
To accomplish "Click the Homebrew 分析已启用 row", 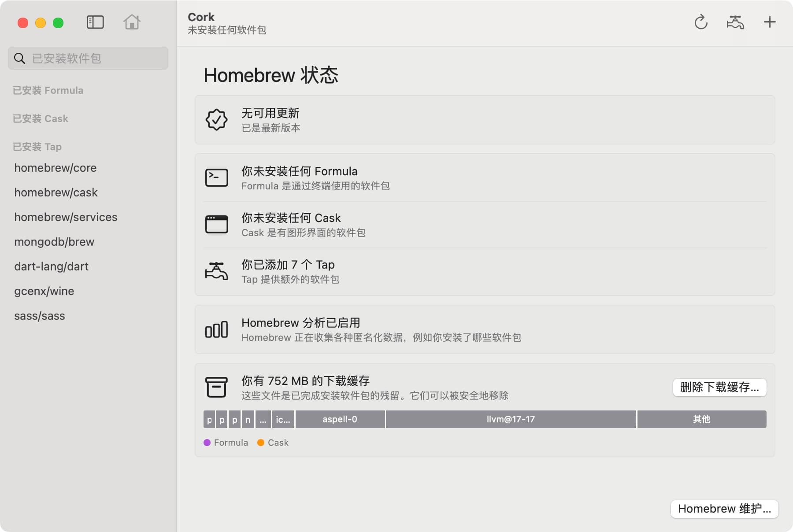I will (485, 329).
